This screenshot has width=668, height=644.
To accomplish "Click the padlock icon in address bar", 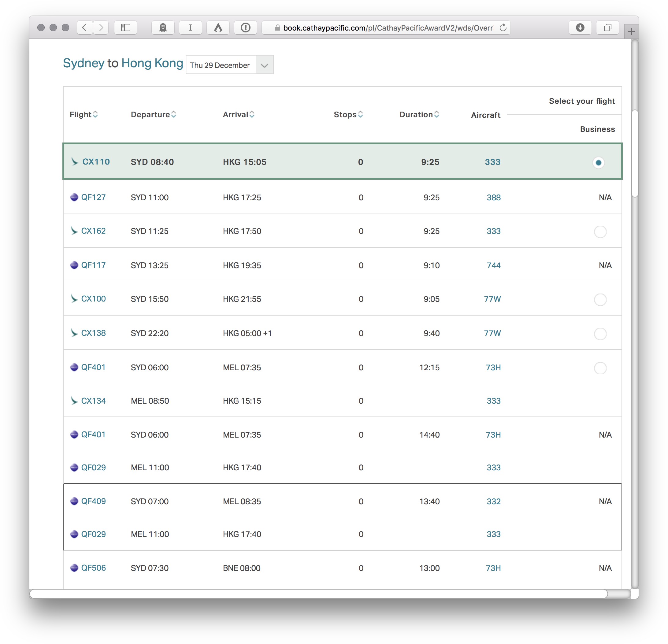I will [277, 28].
